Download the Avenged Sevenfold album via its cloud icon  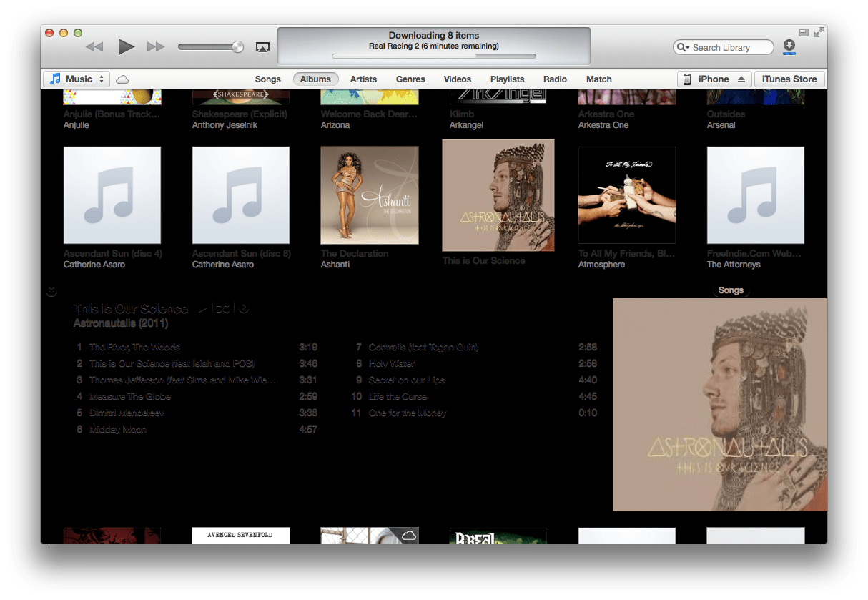point(409,533)
